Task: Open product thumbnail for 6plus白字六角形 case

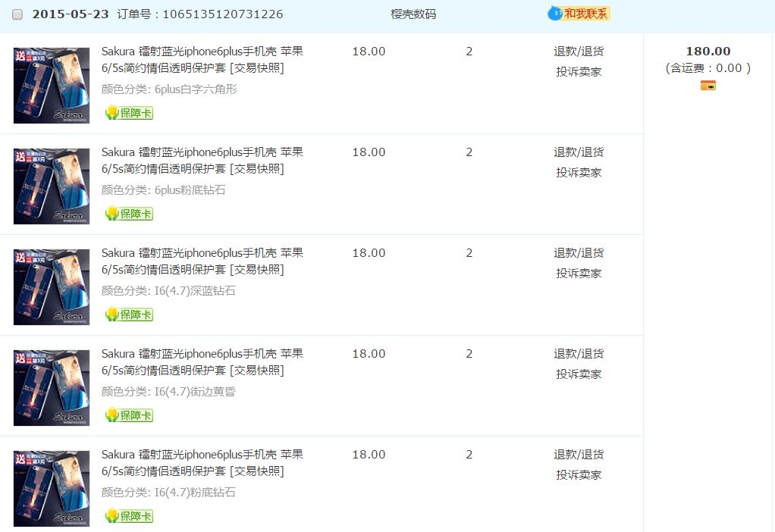Action: pyautogui.click(x=52, y=86)
